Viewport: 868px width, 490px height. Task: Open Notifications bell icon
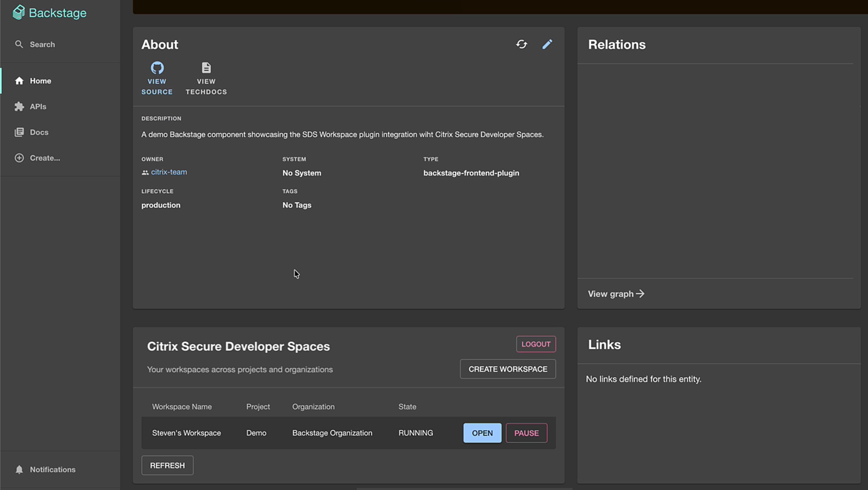point(19,470)
